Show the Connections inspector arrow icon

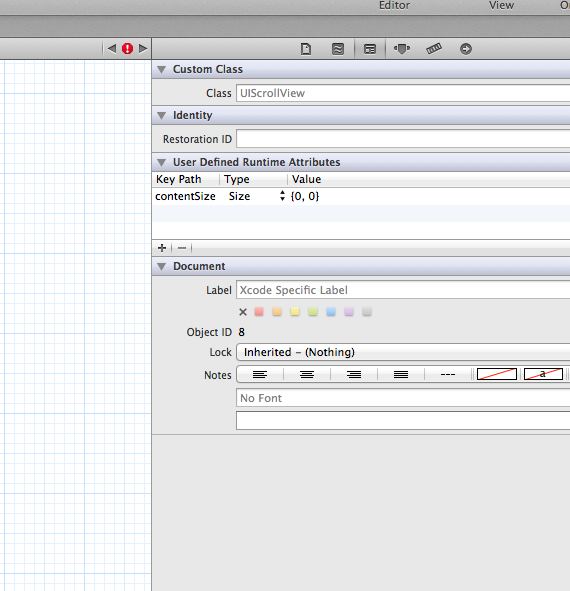(x=466, y=49)
